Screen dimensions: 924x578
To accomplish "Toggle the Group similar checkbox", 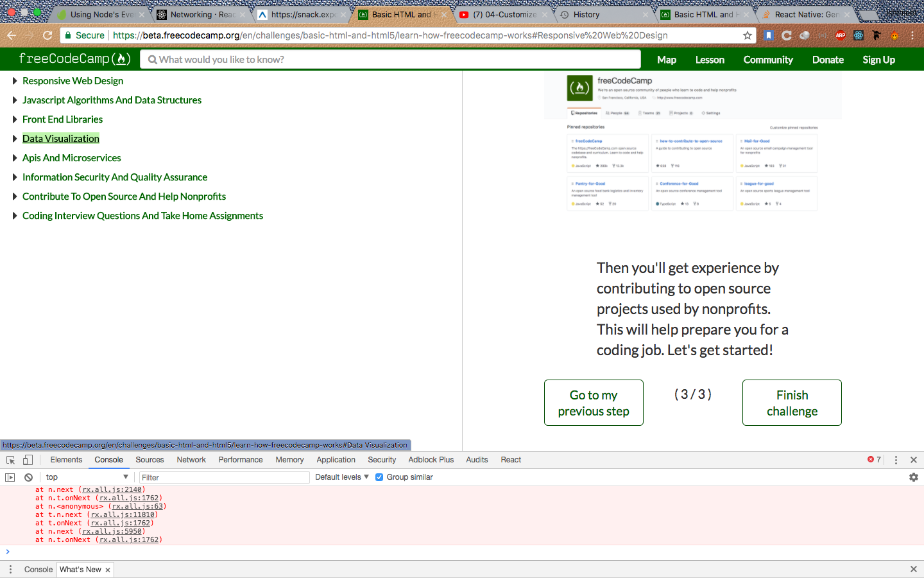I will 379,477.
